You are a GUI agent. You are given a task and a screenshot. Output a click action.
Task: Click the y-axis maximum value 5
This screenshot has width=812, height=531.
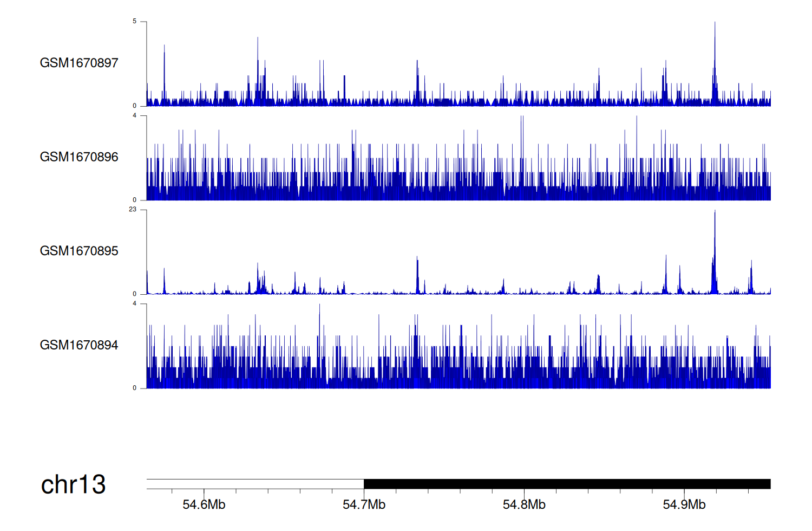[134, 21]
